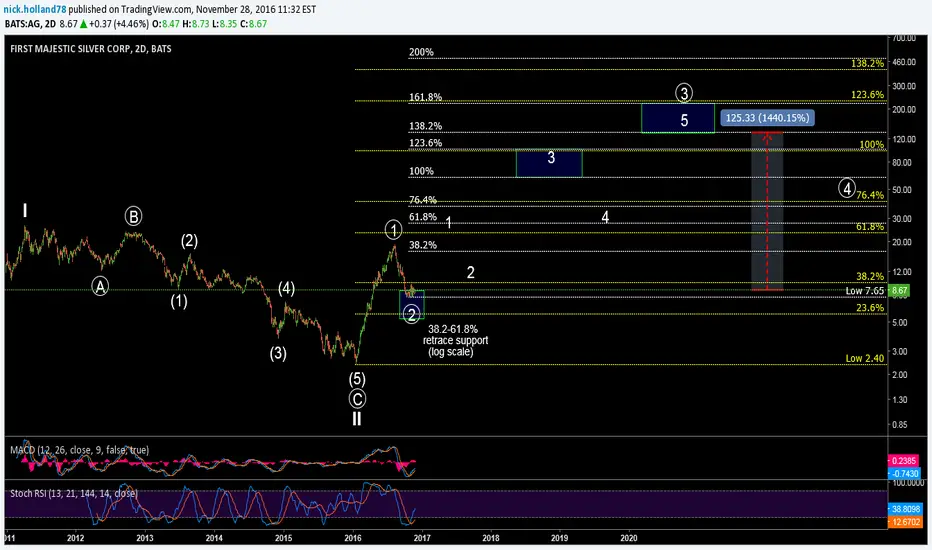Open the MACD indicator legend
The width and height of the screenshot is (932, 550).
tap(80, 450)
